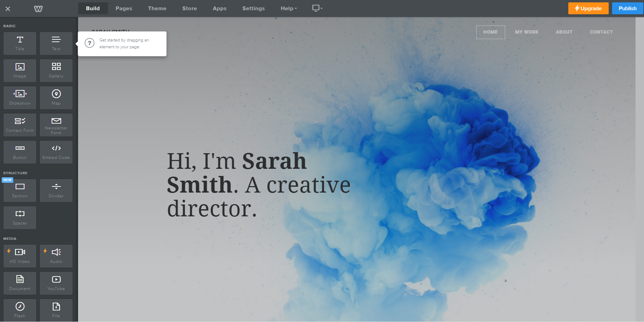Image resolution: width=644 pixels, height=322 pixels.
Task: Pick the Button element
Action: 20,152
